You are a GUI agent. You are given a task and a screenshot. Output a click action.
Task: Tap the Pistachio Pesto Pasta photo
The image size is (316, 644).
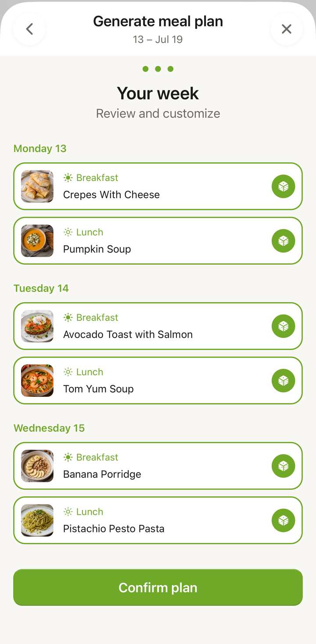click(37, 520)
